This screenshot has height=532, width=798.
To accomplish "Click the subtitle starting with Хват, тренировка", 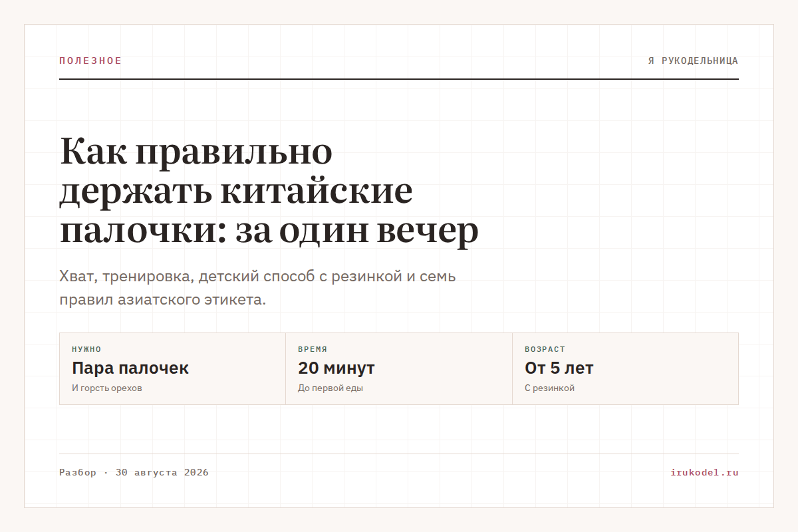I will (258, 288).
